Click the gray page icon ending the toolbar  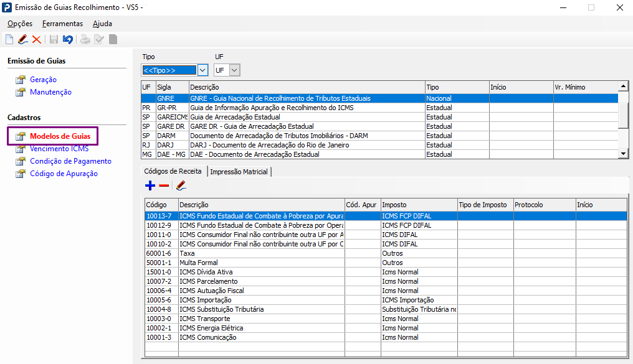click(113, 39)
